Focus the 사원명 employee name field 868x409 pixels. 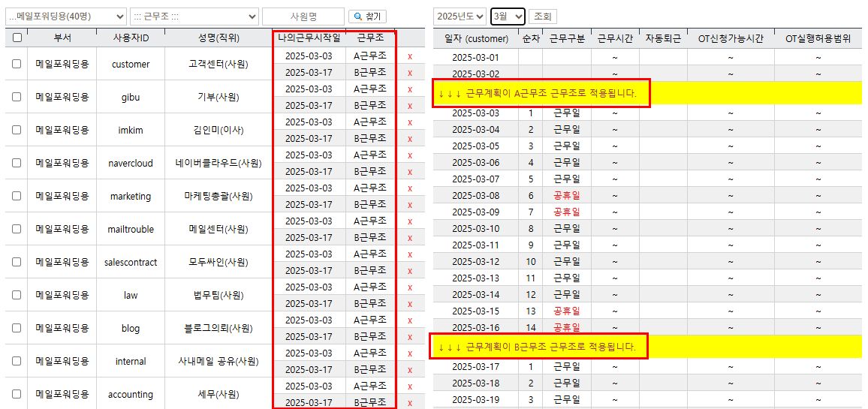[x=303, y=17]
